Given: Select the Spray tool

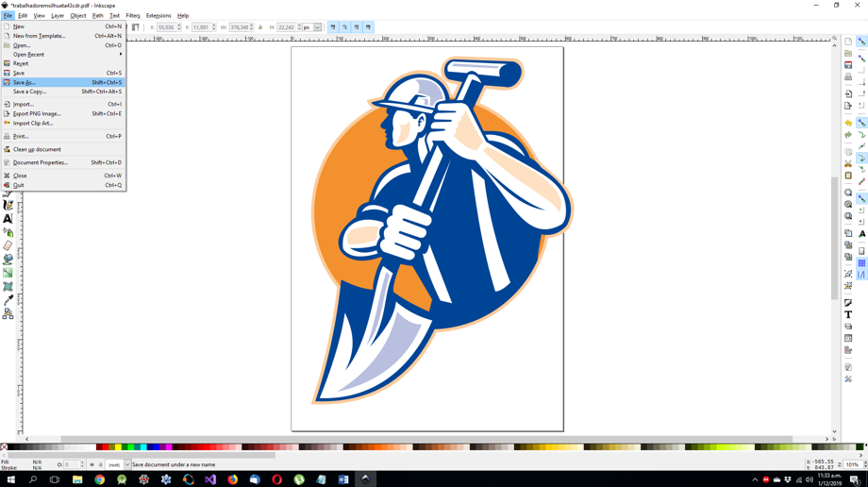Looking at the screenshot, I should 8,232.
